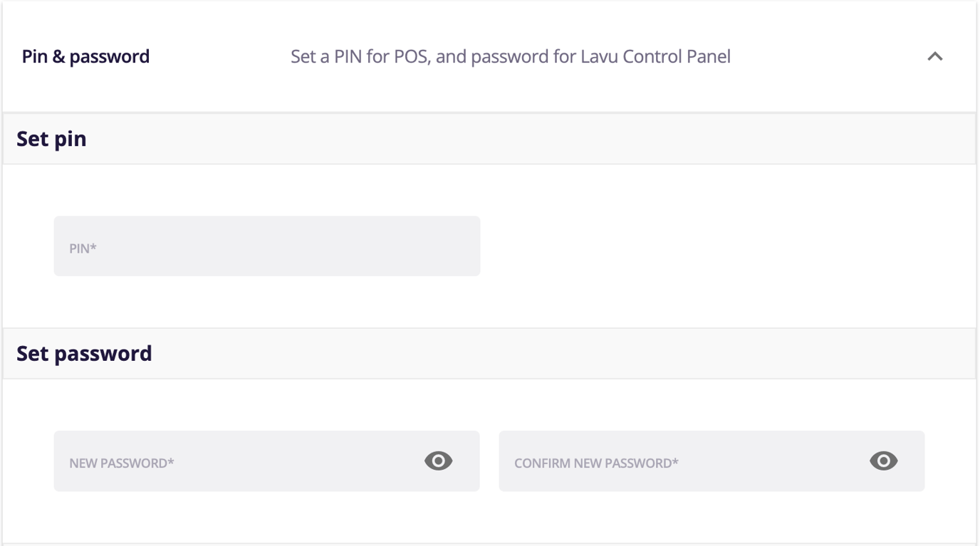The width and height of the screenshot is (980, 546).
Task: Click into the PIN input field
Action: 266,246
